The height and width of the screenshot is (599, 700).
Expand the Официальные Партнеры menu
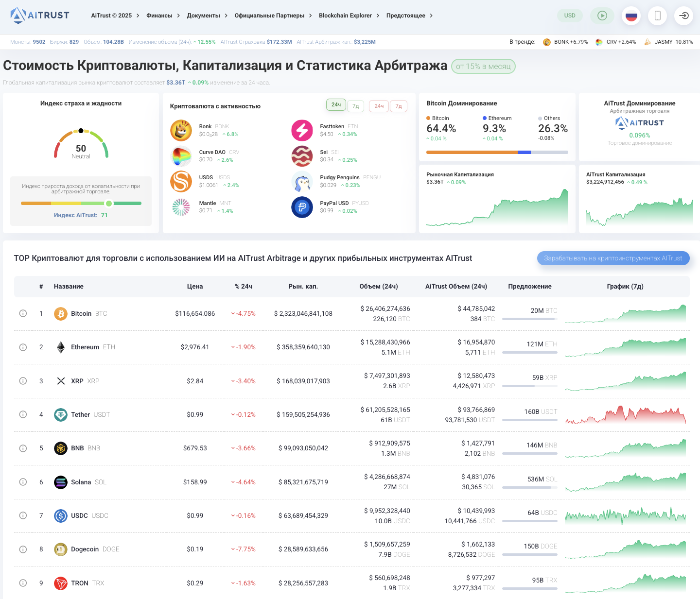pos(273,16)
